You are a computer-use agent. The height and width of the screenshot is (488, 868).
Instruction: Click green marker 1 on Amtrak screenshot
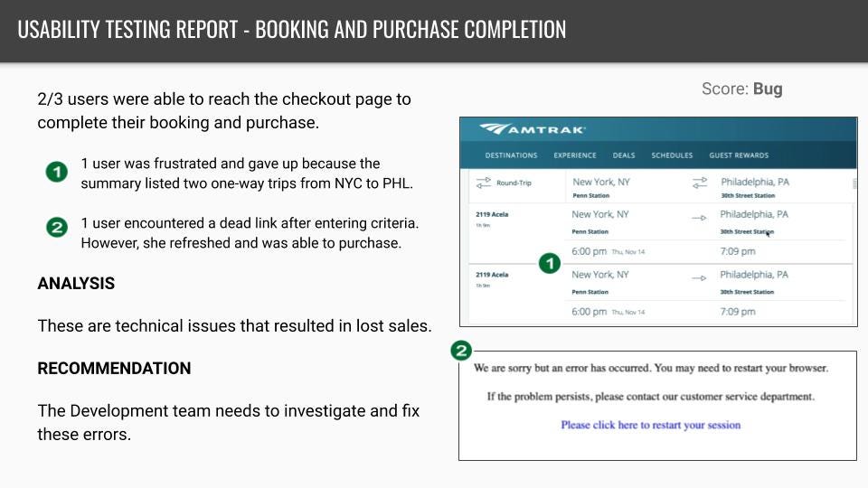550,263
